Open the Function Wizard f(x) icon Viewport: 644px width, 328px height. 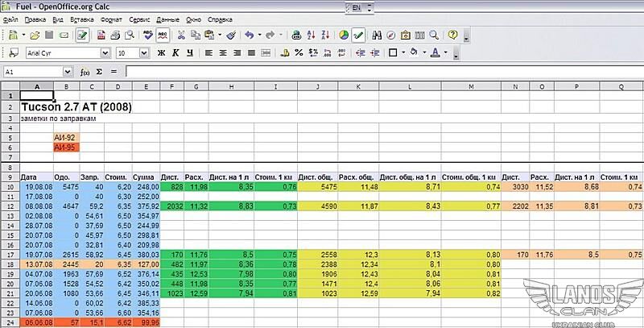tap(85, 72)
